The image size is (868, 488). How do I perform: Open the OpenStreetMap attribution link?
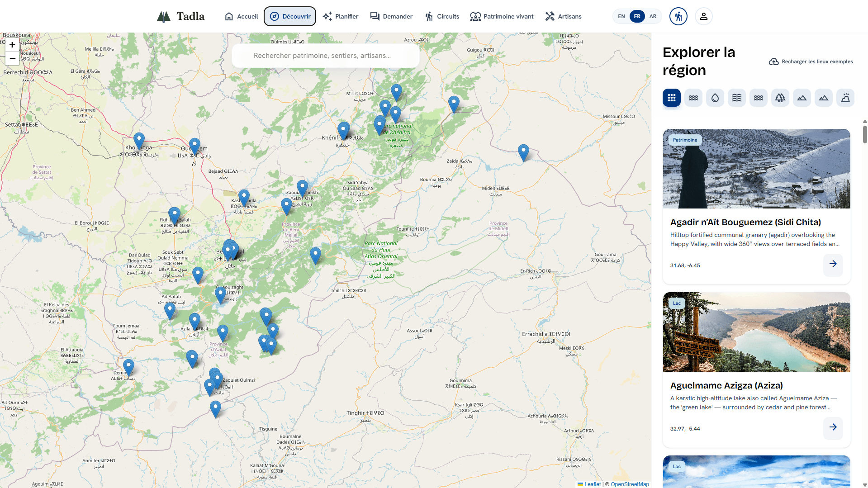[x=630, y=484]
